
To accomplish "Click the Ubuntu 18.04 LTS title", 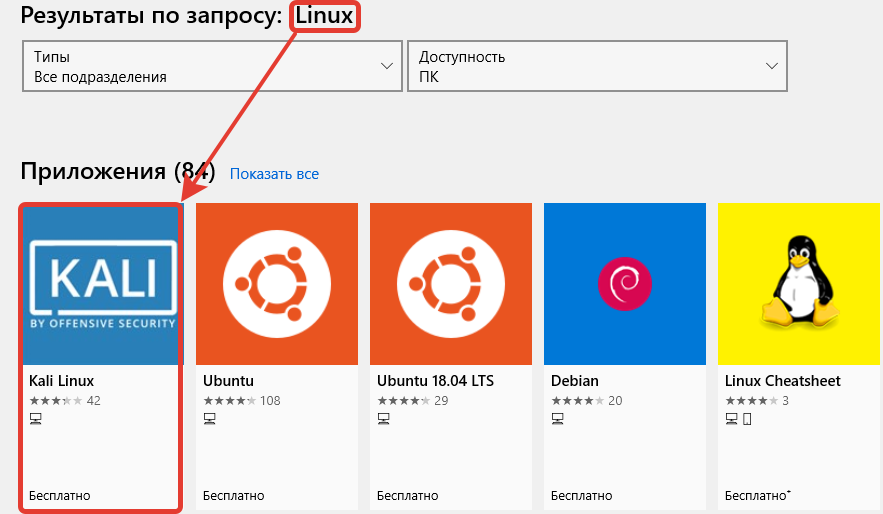I will point(435,381).
